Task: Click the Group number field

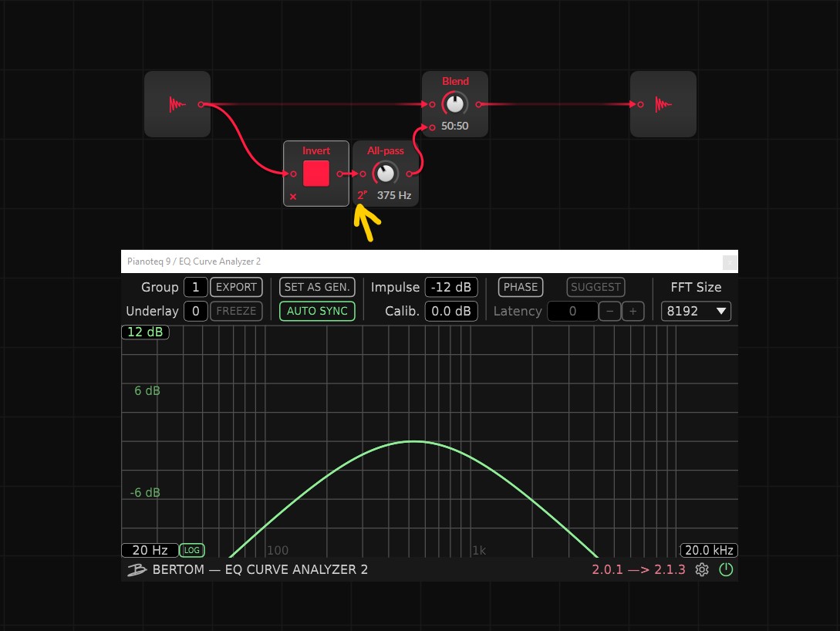Action: (x=195, y=287)
